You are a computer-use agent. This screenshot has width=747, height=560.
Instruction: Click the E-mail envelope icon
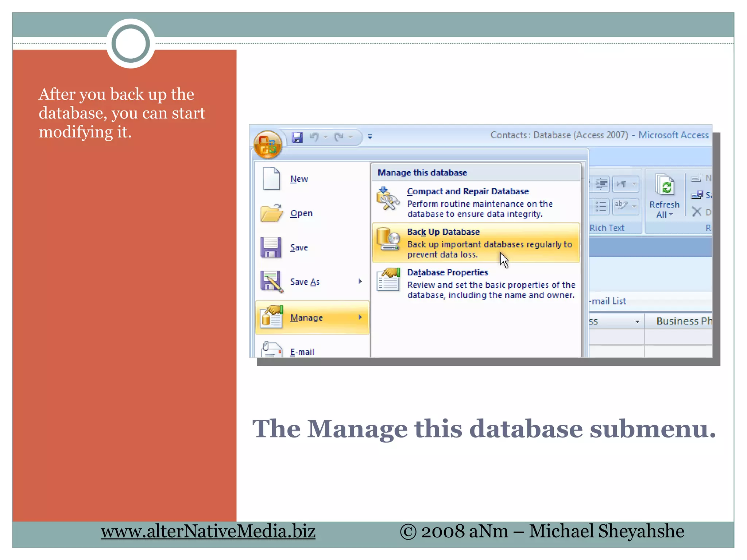pyautogui.click(x=272, y=349)
